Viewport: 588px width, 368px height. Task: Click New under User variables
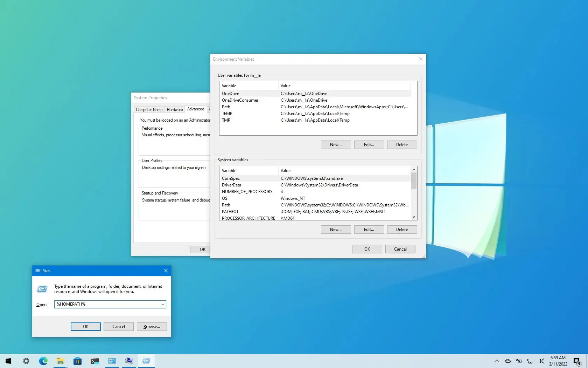(x=336, y=145)
